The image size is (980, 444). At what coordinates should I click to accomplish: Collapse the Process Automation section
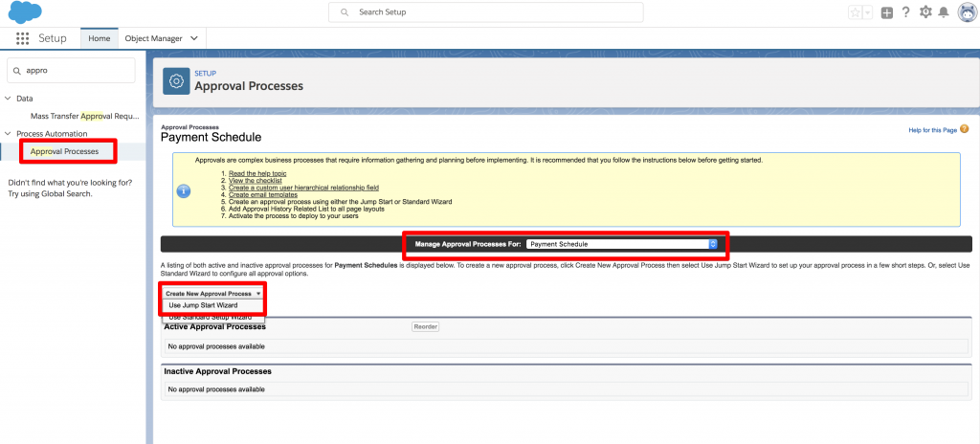click(9, 134)
